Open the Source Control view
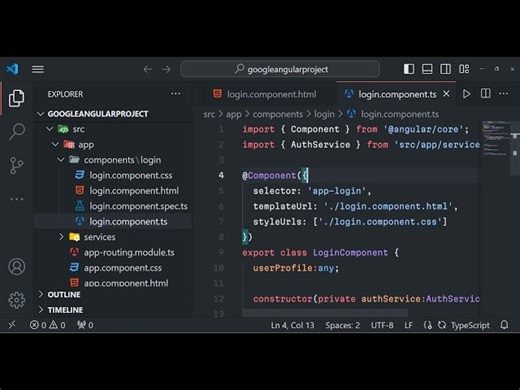 pyautogui.click(x=16, y=165)
